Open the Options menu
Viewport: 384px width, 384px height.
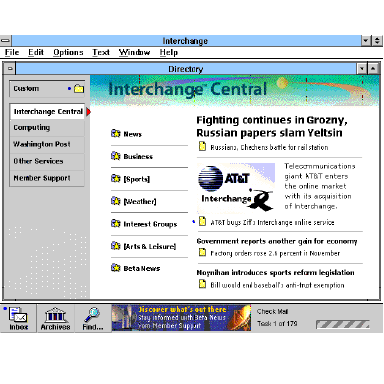point(68,52)
